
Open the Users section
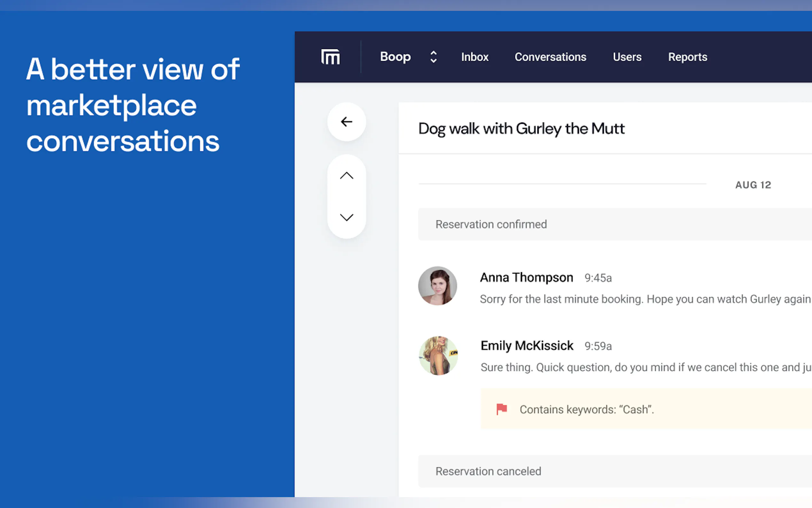627,57
